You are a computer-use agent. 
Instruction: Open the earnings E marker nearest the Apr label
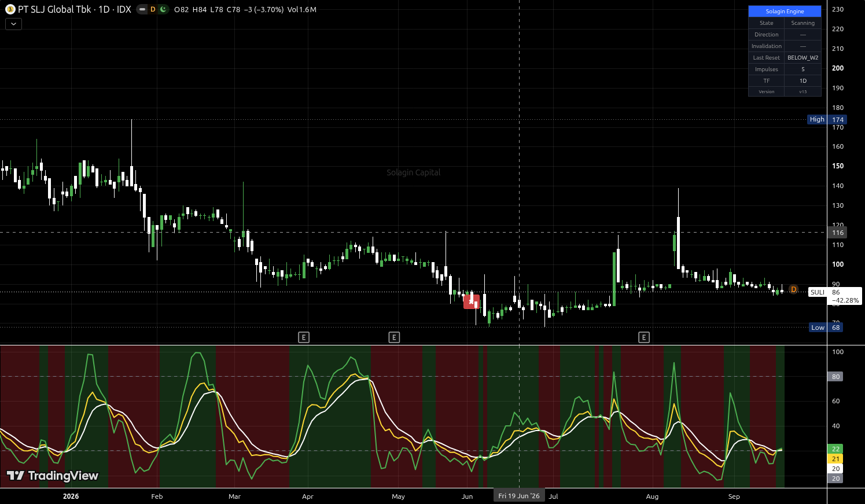(x=304, y=337)
